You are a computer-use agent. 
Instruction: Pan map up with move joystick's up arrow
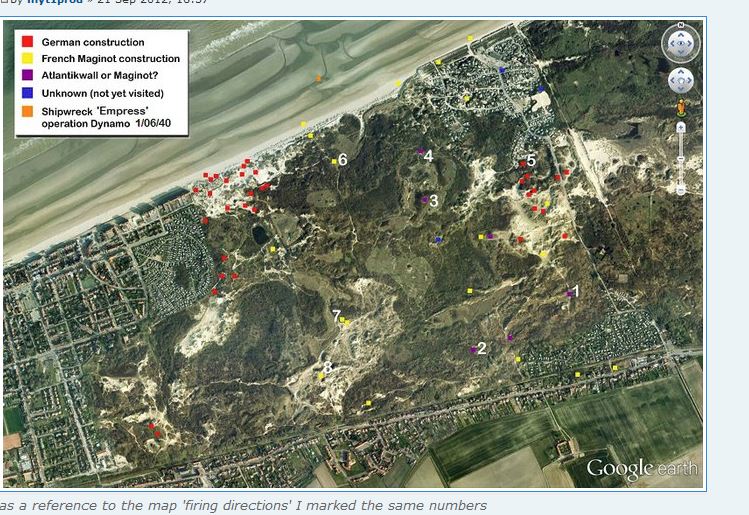point(680,72)
